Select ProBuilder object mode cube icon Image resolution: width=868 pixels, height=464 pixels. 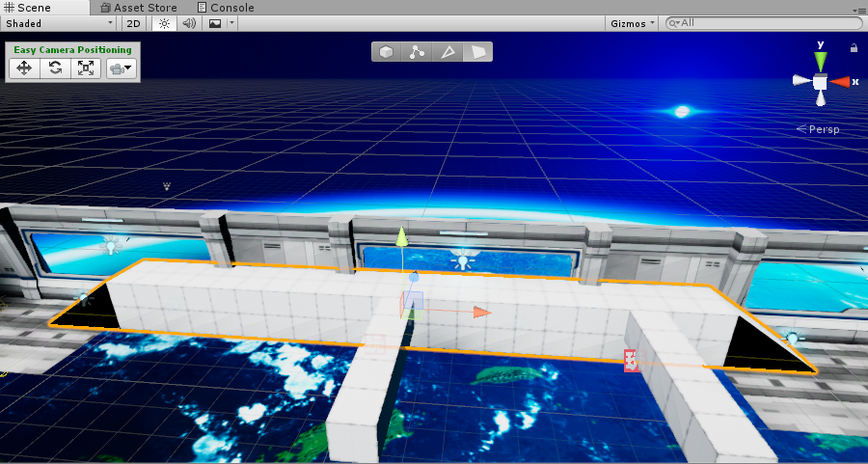(x=387, y=52)
